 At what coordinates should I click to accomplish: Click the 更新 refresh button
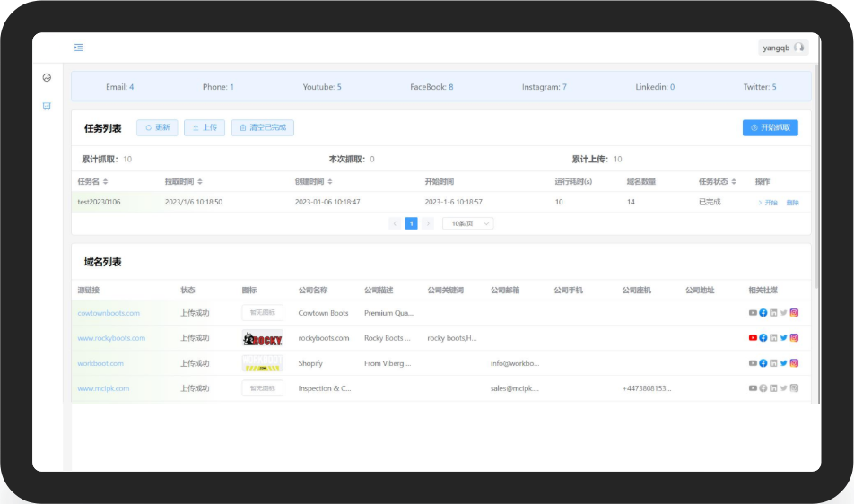(157, 128)
